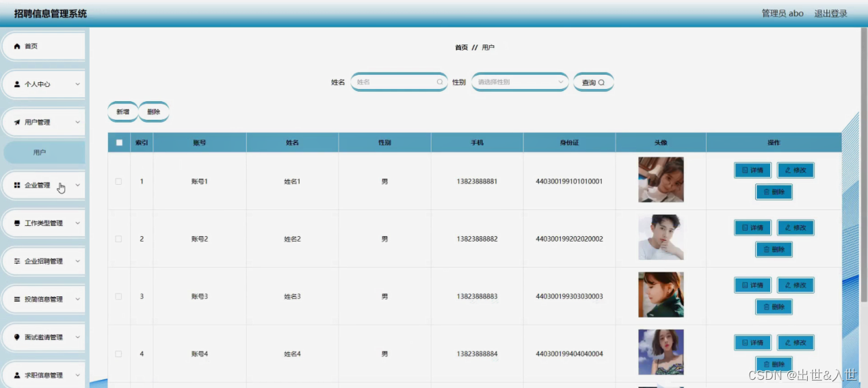Click the list icon beside 投简信息管理
Viewport: 868px width, 388px height.
click(x=18, y=299)
